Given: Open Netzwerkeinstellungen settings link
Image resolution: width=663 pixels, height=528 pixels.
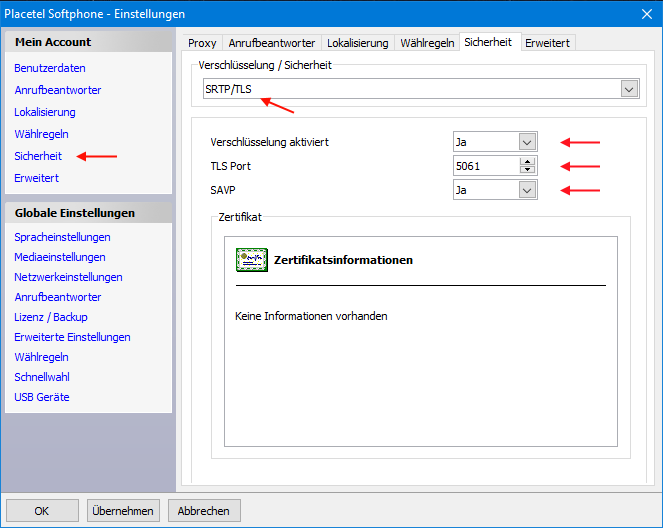Looking at the screenshot, I should click(68, 277).
